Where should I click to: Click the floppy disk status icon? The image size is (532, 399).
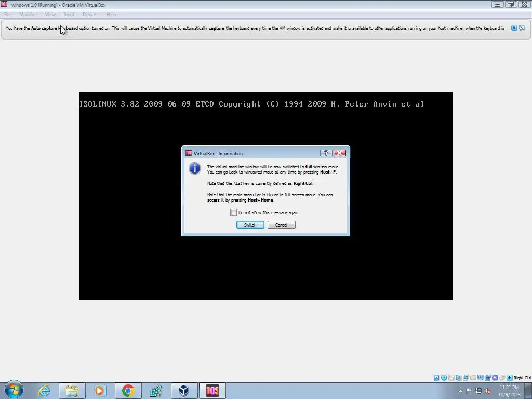(451, 378)
